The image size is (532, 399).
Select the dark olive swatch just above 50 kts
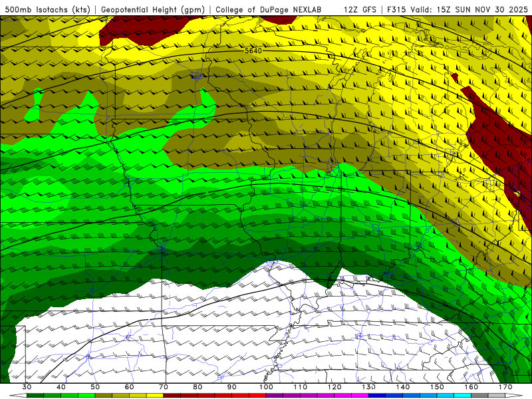pos(104,396)
